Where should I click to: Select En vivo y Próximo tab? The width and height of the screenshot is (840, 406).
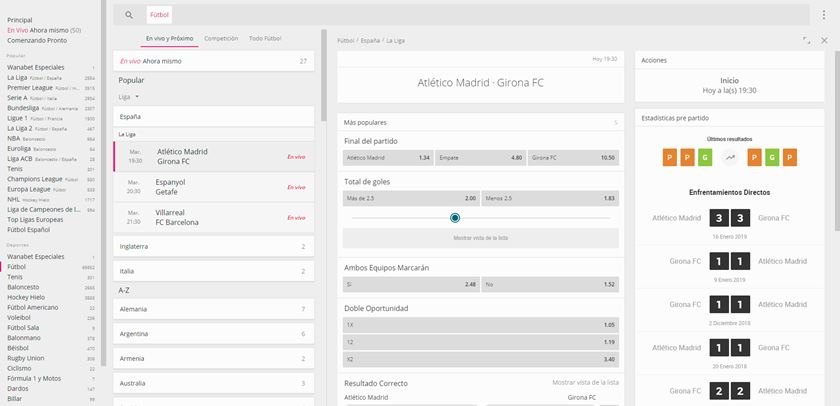coord(169,39)
